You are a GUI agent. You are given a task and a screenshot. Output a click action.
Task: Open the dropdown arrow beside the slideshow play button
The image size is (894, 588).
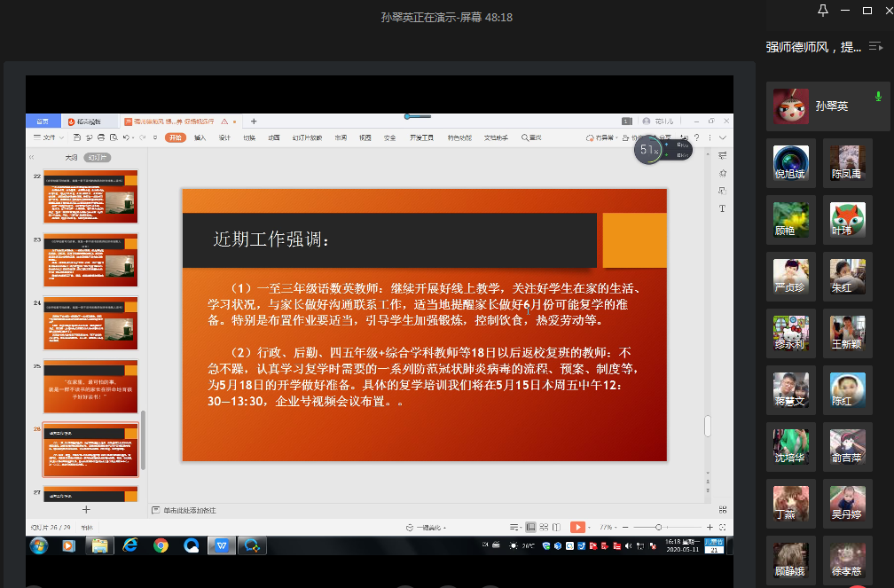tap(589, 528)
